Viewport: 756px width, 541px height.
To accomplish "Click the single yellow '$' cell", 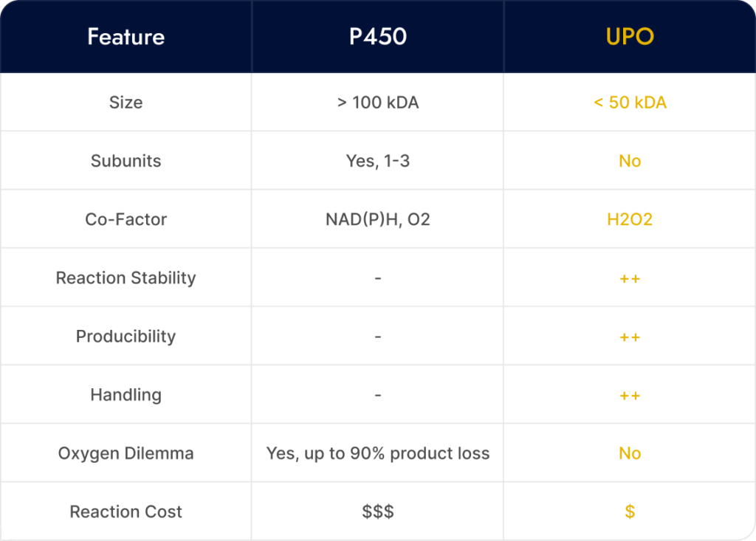I will tap(629, 511).
